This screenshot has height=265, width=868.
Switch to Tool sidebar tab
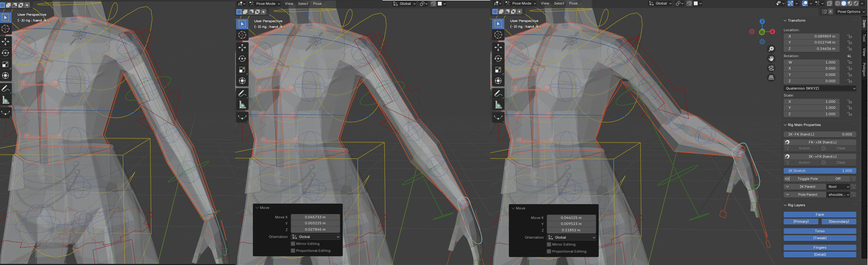click(x=864, y=38)
